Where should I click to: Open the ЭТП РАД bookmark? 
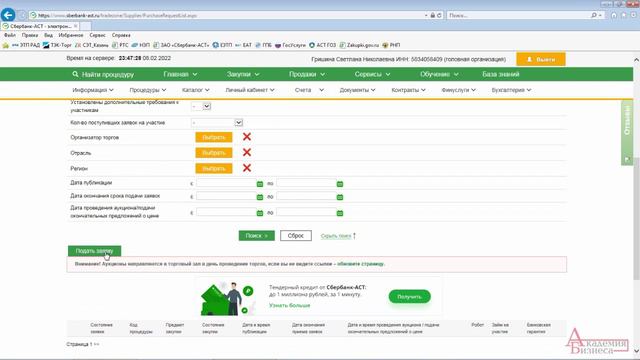coord(26,45)
